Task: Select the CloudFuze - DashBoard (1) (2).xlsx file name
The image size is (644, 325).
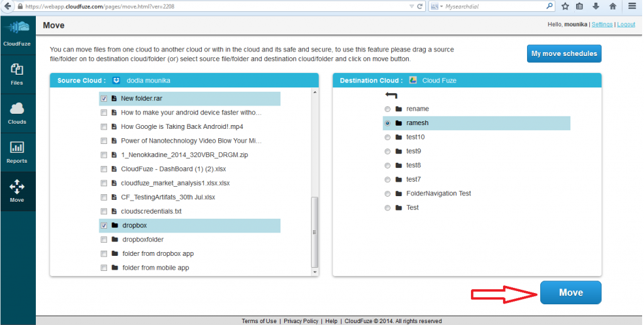Action: (174, 169)
